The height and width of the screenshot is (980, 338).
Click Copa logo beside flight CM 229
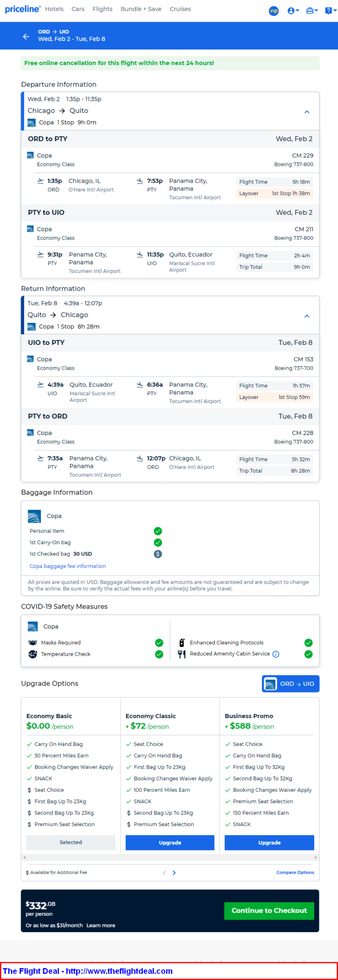tap(30, 155)
